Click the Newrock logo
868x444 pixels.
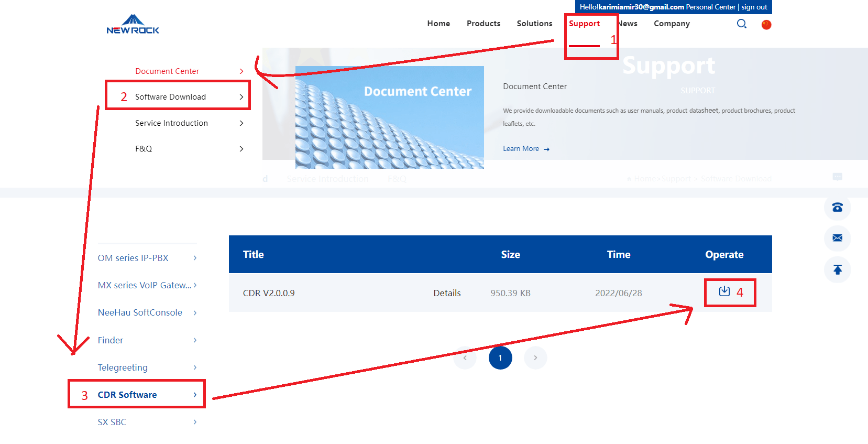(133, 25)
